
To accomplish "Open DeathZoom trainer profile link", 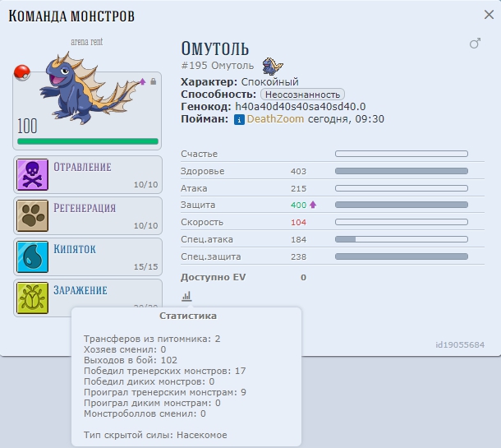I will click(275, 119).
